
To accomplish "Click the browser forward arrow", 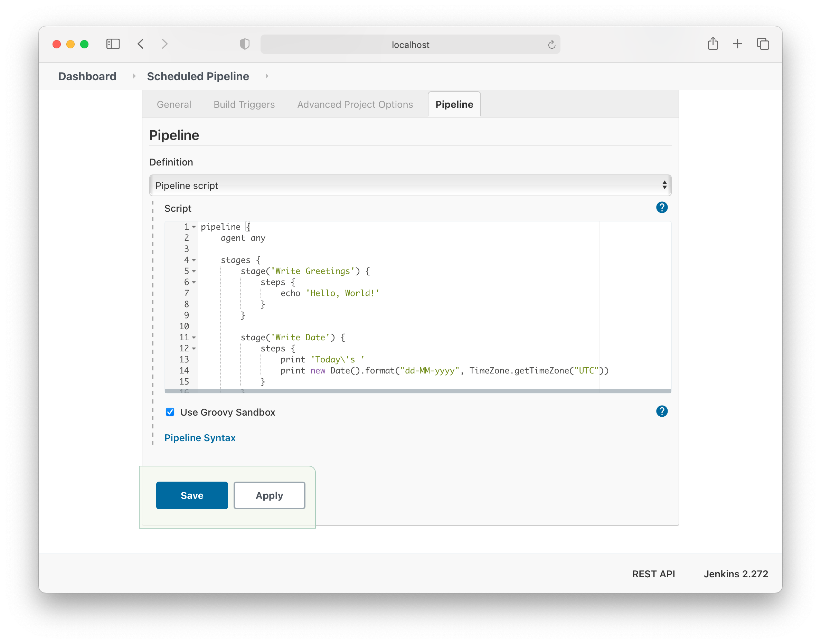I will (164, 44).
